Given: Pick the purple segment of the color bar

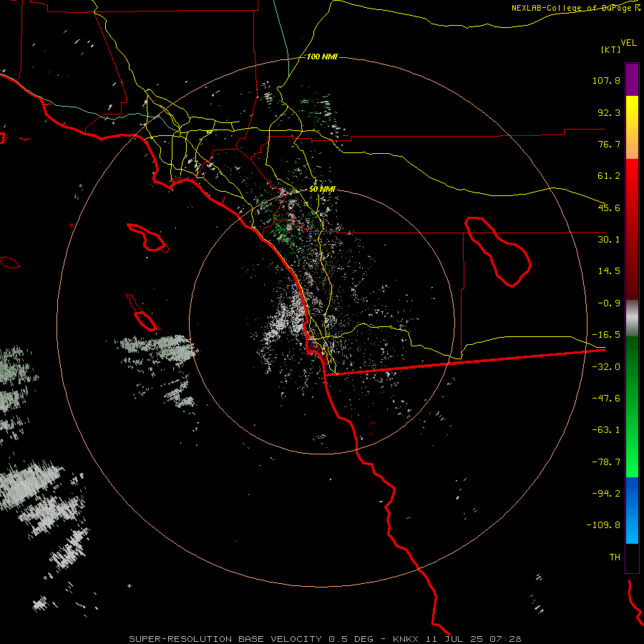Looking at the screenshot, I should (x=632, y=79).
